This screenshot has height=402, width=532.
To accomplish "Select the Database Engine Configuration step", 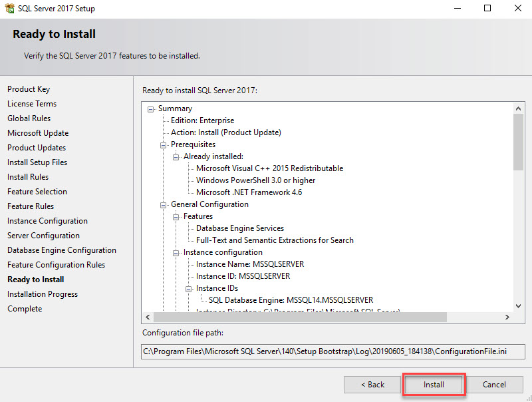I will tap(62, 250).
